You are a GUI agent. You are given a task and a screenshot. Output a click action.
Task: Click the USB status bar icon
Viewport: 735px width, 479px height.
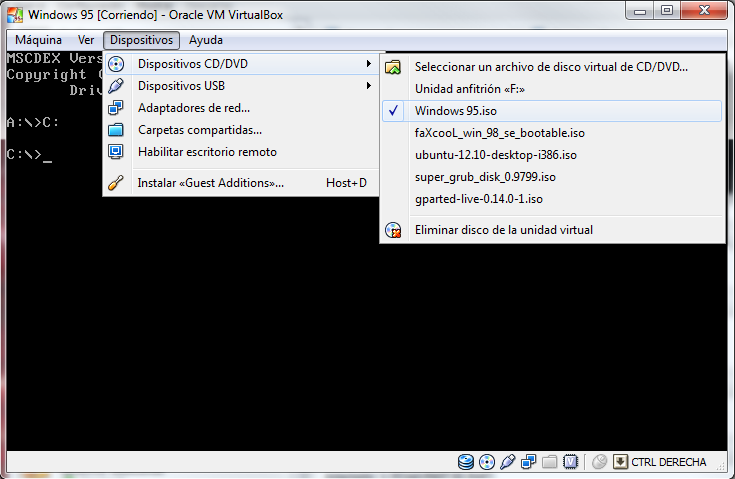tap(508, 462)
